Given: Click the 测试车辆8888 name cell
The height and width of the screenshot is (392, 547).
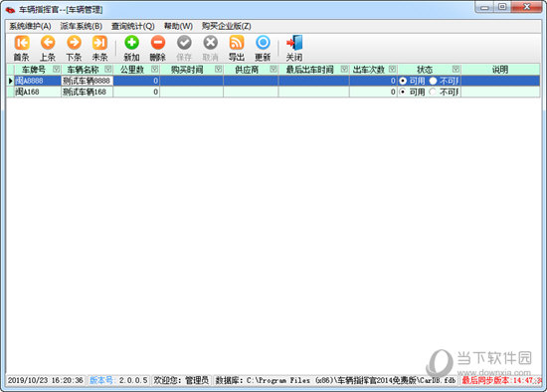Looking at the screenshot, I should pos(87,81).
